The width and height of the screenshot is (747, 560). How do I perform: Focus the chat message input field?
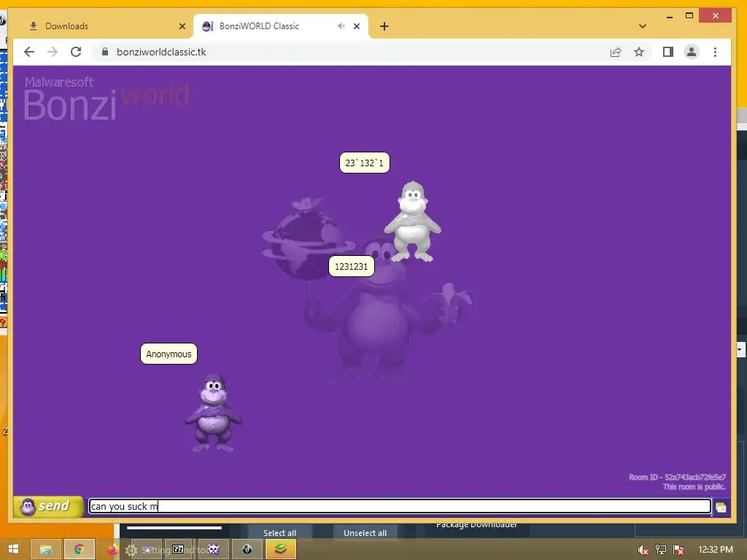point(400,506)
